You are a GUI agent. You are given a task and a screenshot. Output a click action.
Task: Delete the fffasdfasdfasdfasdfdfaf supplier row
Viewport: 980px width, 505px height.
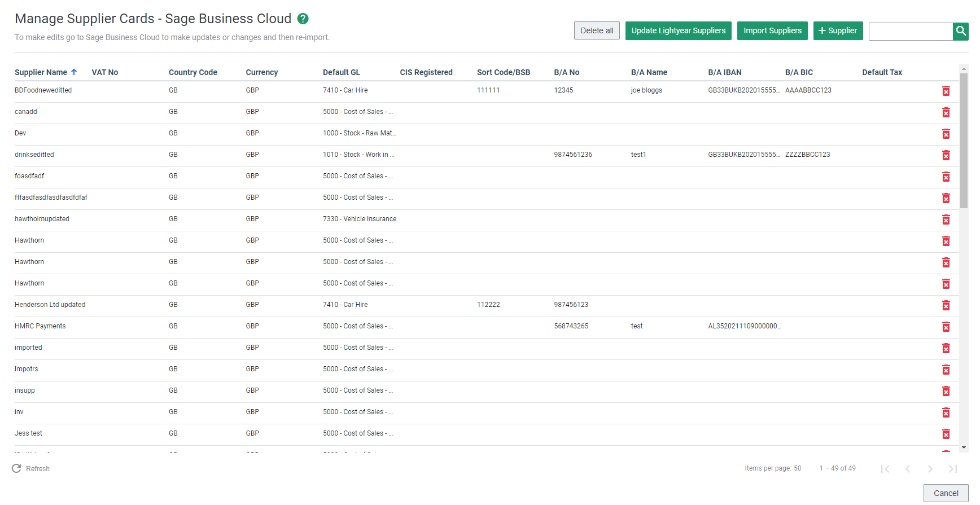(x=946, y=198)
